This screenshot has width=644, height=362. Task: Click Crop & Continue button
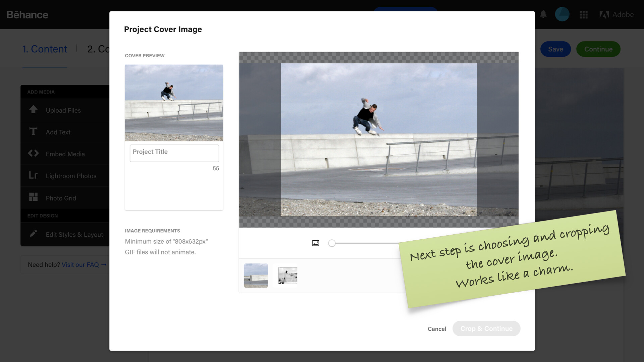coord(486,329)
